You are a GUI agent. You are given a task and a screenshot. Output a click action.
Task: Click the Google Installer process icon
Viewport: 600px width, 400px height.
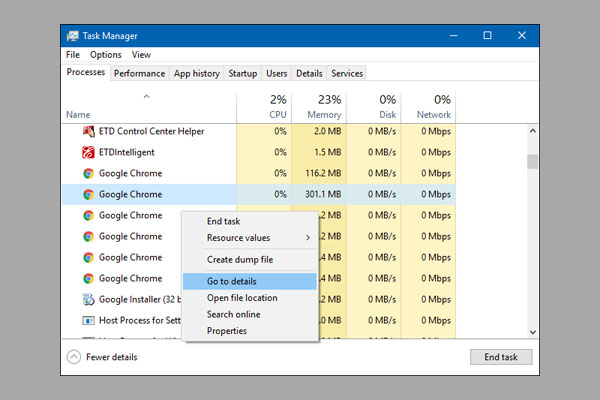point(88,299)
